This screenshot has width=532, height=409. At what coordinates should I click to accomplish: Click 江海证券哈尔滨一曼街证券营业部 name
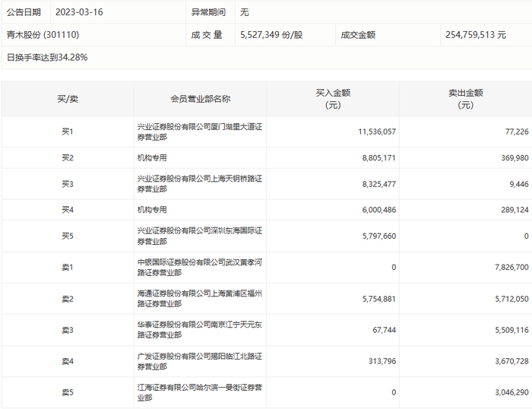(199, 392)
